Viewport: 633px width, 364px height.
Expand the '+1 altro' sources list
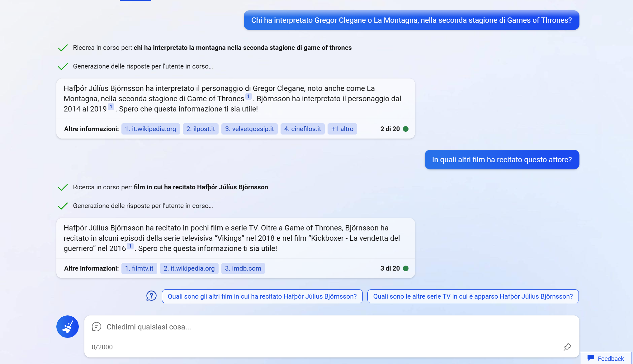coord(342,129)
